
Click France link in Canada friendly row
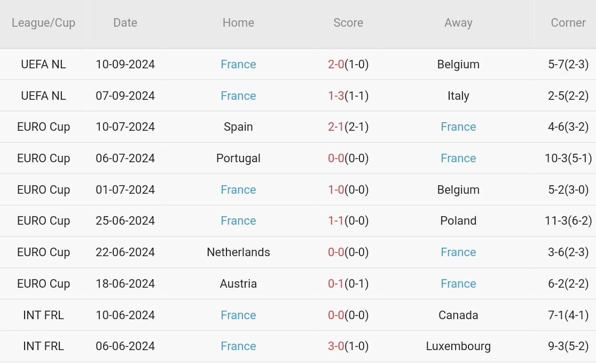pos(238,315)
